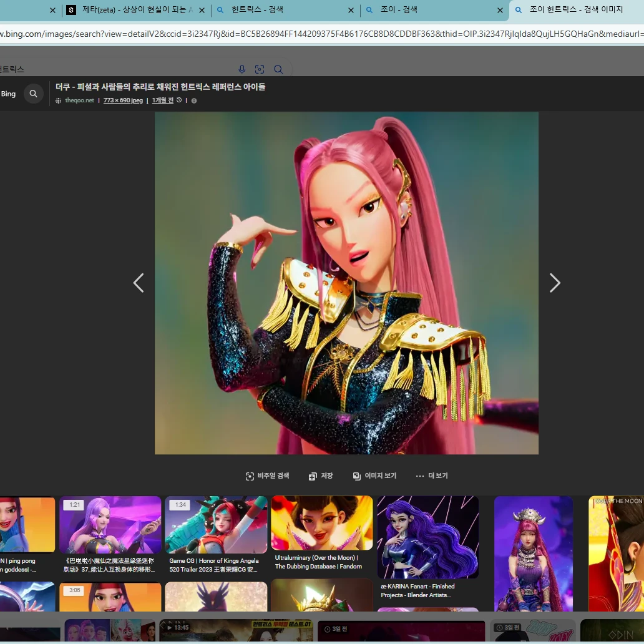Screen dimensions: 644x644
Task: Click the round search button beside Bing
Action: [33, 94]
